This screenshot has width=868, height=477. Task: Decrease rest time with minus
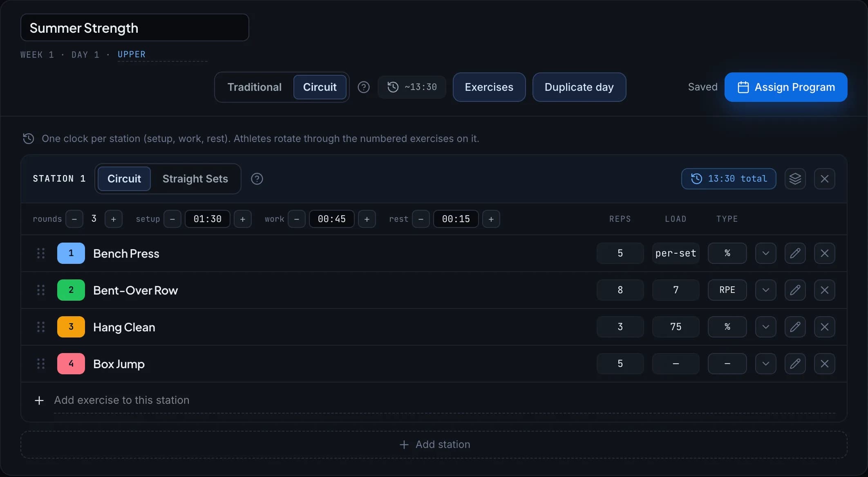[421, 219]
